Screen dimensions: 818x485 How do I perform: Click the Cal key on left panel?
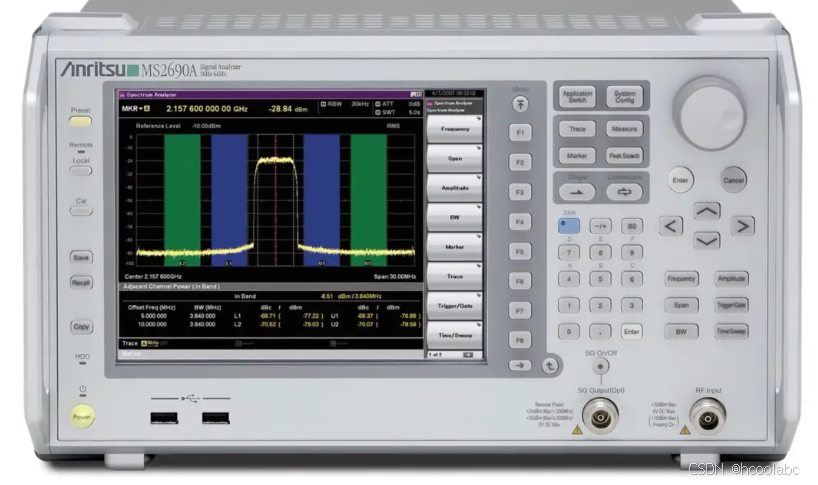pyautogui.click(x=81, y=211)
